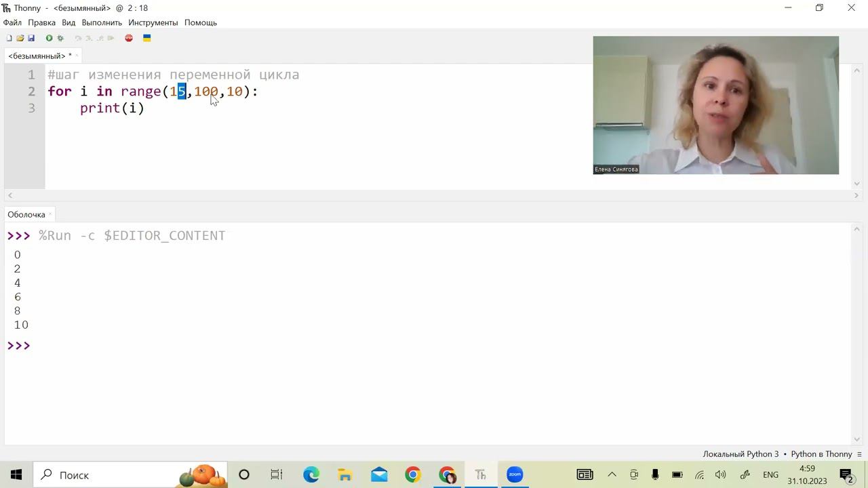The width and height of the screenshot is (868, 488).
Task: Launch Microsoft Edge from taskbar
Action: point(311,474)
